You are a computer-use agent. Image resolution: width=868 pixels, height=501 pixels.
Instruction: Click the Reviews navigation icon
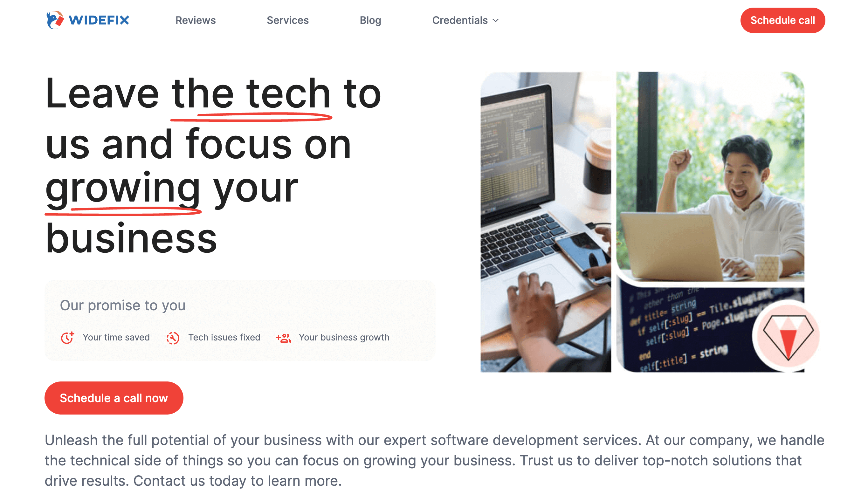pyautogui.click(x=196, y=20)
